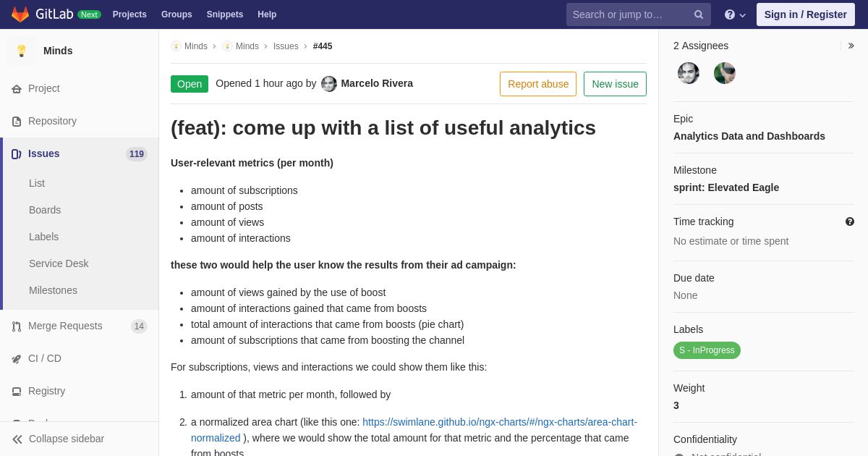Click the Minds project lightbulb avatar
Image resolution: width=868 pixels, height=456 pixels.
click(x=22, y=51)
